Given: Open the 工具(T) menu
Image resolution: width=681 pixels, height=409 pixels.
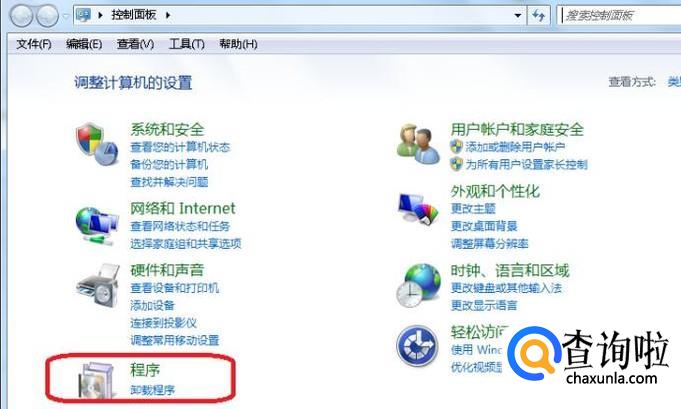Looking at the screenshot, I should 187,44.
